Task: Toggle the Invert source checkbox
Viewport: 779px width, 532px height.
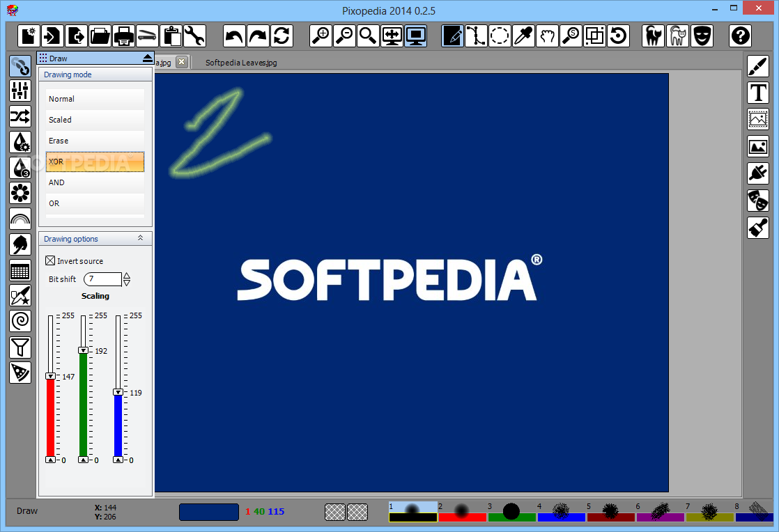Action: [x=50, y=260]
